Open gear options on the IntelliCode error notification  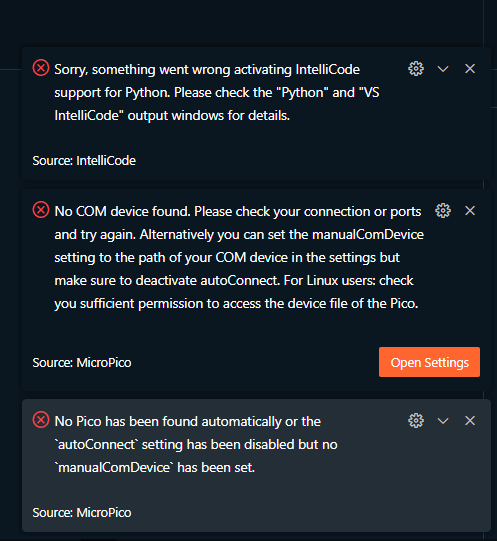pyautogui.click(x=416, y=69)
